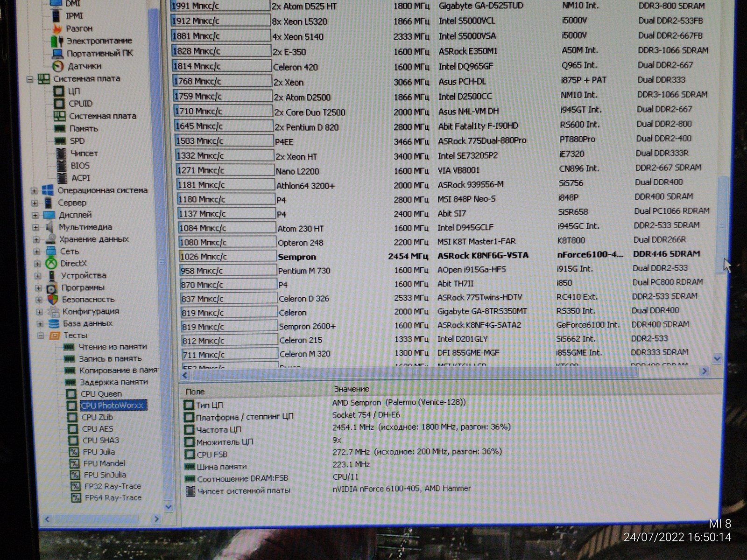Image resolution: width=747 pixels, height=560 pixels.
Task: Select the FPU Mandel benchmark
Action: click(105, 464)
